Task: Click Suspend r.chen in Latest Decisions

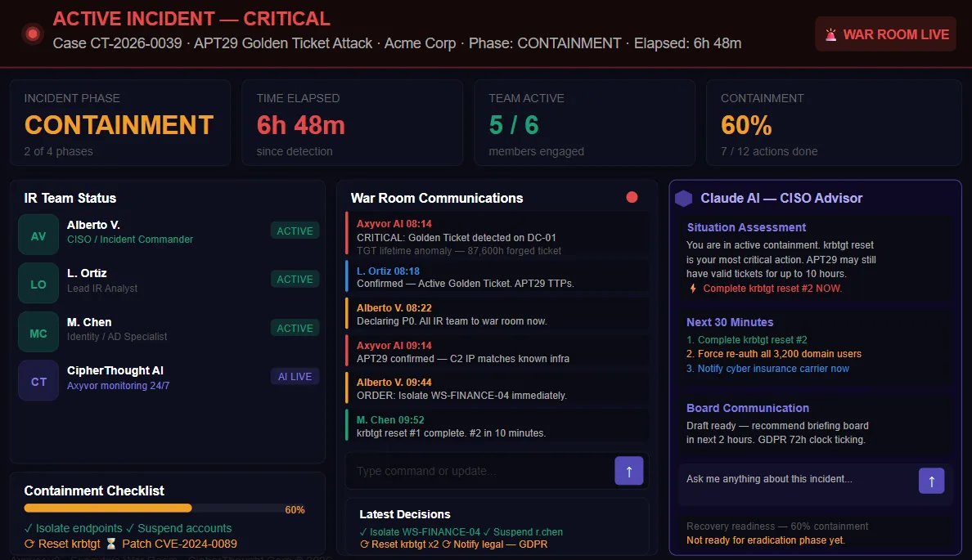Action: (523, 531)
